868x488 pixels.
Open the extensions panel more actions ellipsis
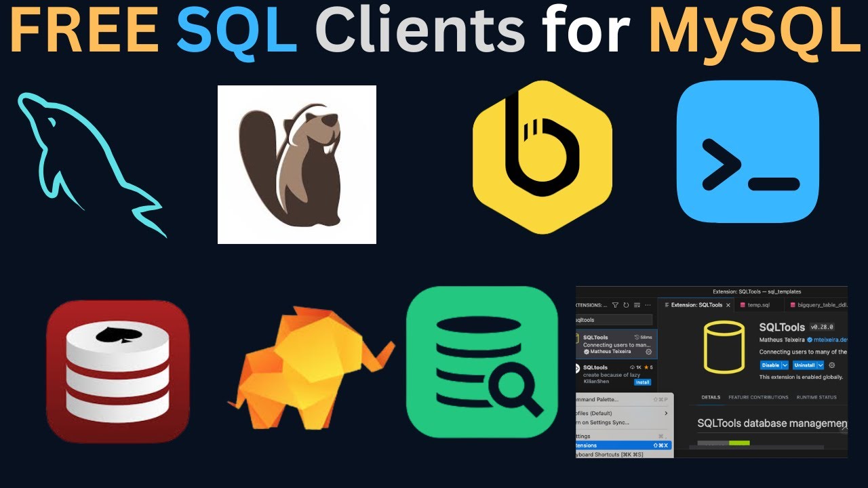click(648, 305)
